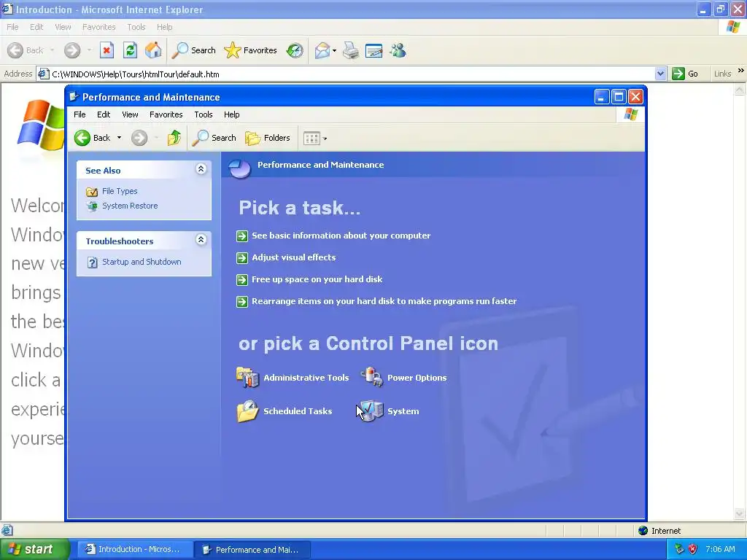
Task: Open the Back history dropdown in Performance window
Action: pyautogui.click(x=119, y=138)
